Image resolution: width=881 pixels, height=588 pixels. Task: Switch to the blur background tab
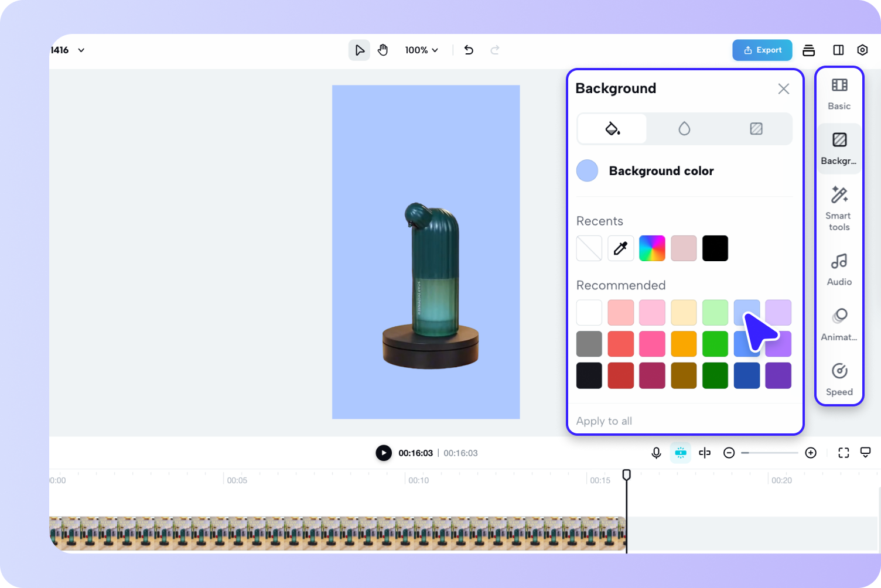684,129
